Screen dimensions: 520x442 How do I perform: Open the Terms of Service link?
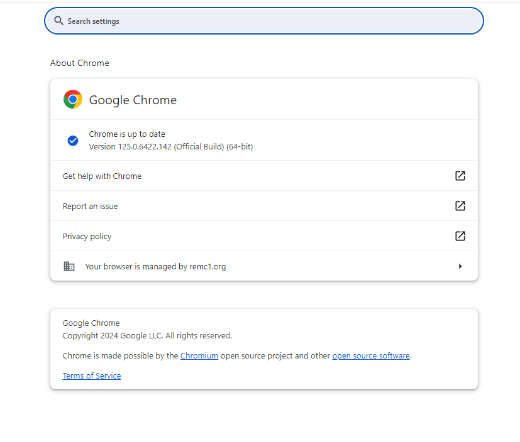coord(92,376)
